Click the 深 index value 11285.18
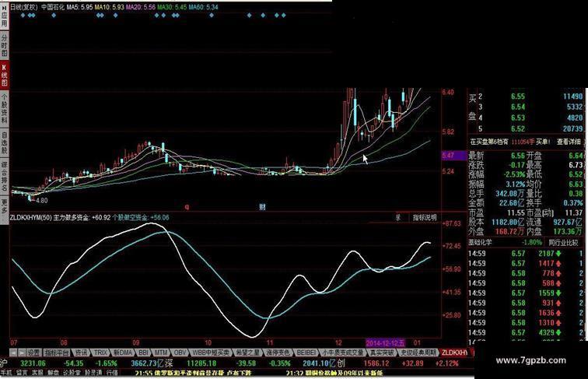Viewport: 588px width, 379px height. coord(201,363)
